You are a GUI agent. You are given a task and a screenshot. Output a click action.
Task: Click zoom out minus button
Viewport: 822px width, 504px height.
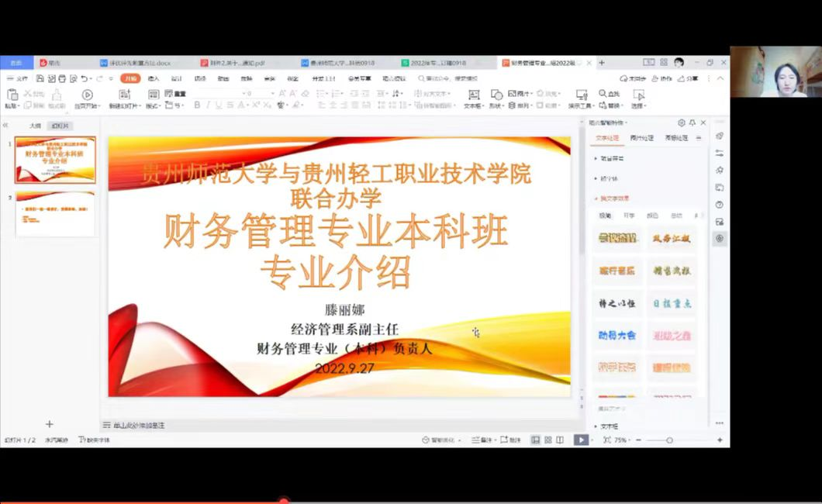(x=638, y=440)
